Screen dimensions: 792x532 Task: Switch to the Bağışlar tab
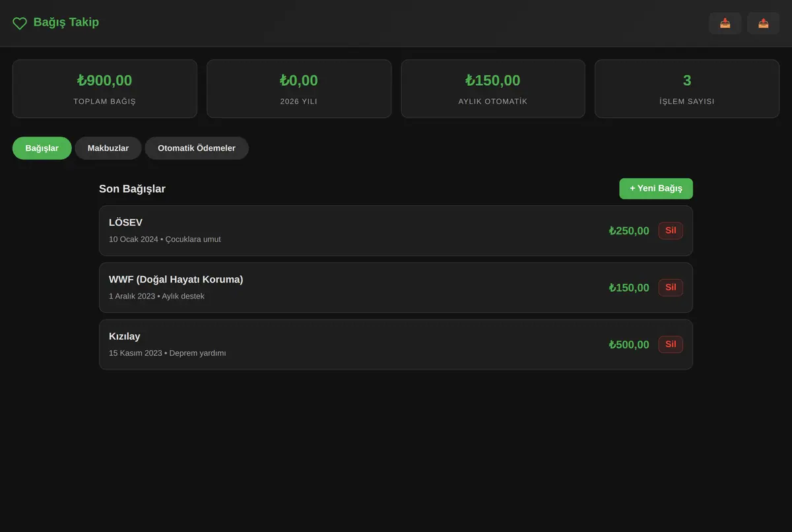click(x=42, y=148)
